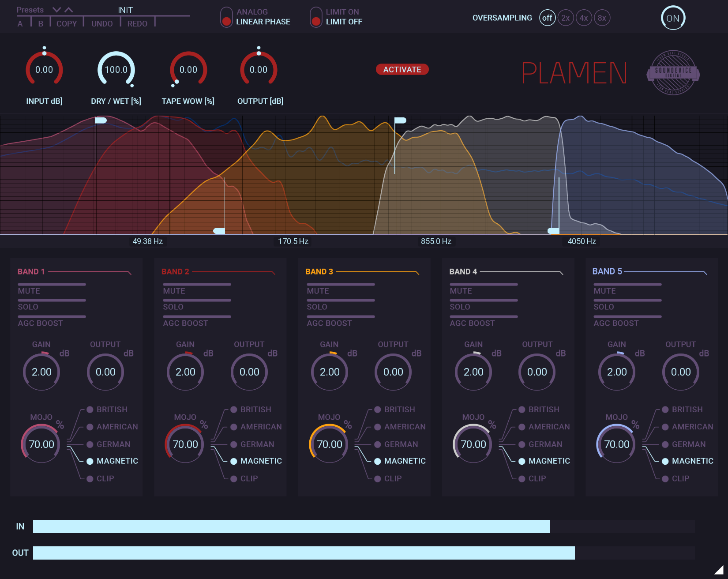Click the Band 1 MOJO knob

coord(41,444)
